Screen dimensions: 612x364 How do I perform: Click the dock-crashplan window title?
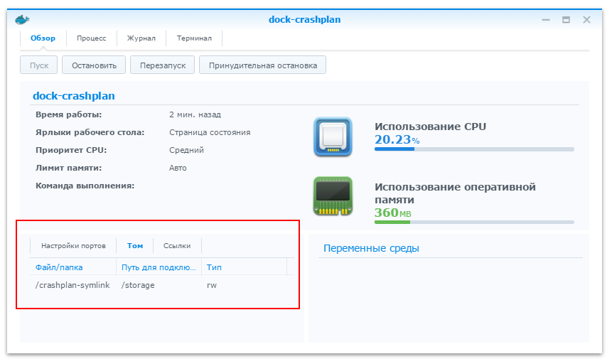pos(304,19)
